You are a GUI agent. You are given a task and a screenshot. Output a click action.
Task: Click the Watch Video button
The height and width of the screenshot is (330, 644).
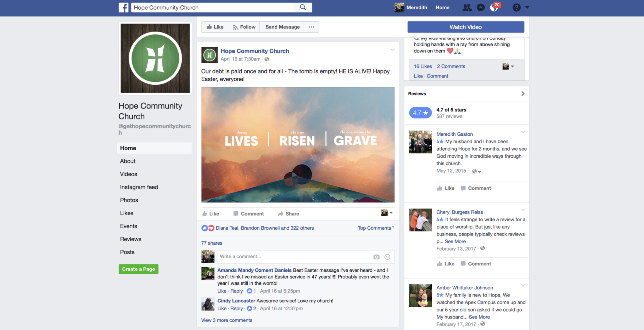click(466, 27)
